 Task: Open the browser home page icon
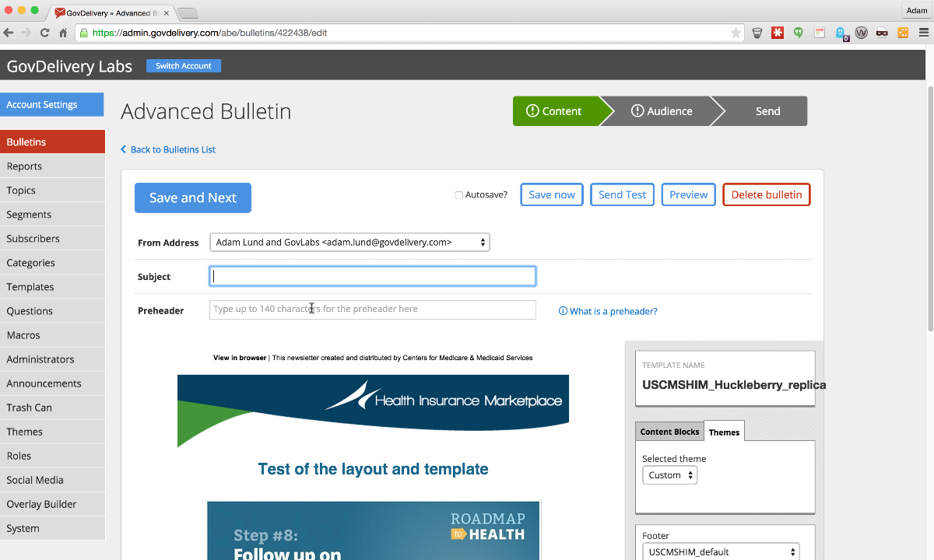click(x=63, y=33)
